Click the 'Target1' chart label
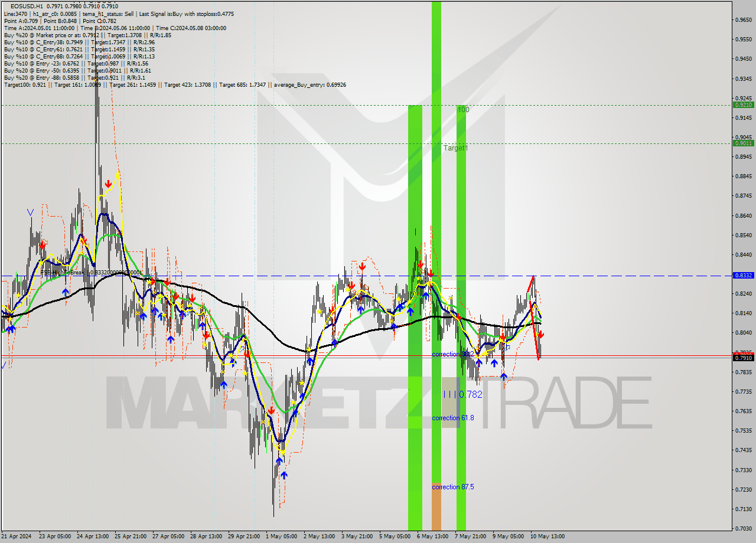This screenshot has width=756, height=543. coord(455,148)
